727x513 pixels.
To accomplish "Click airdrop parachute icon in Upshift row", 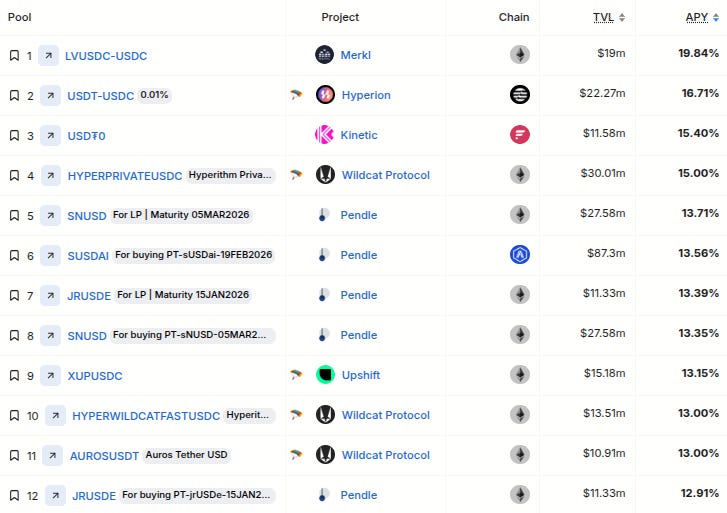I will (296, 374).
